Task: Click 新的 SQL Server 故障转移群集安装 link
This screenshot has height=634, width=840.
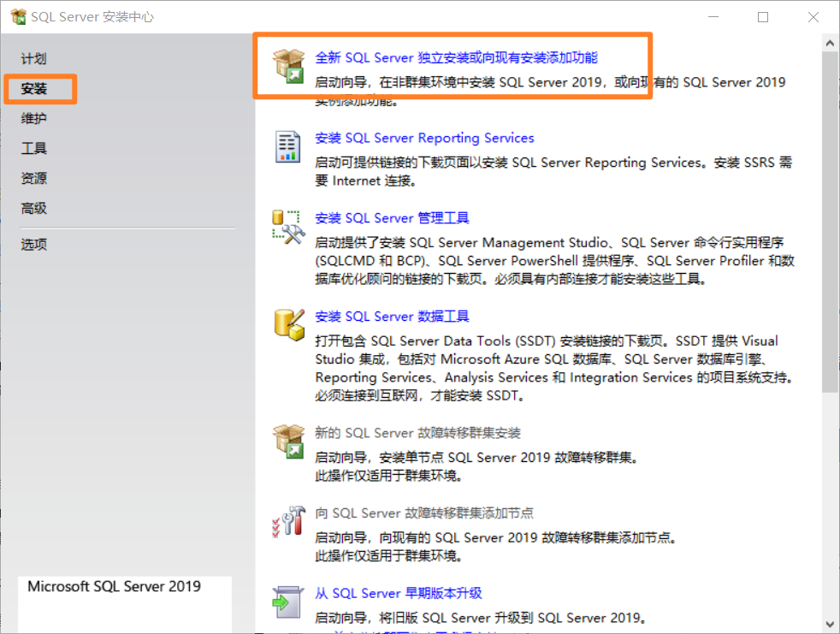Action: tap(417, 433)
